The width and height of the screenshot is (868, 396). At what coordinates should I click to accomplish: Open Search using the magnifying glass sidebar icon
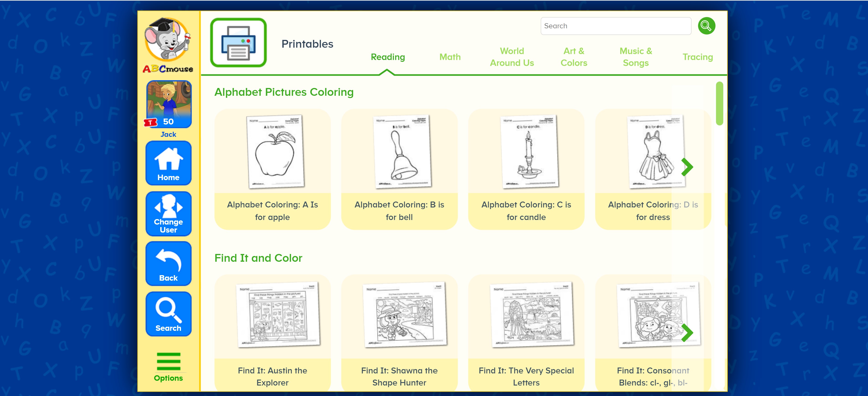pos(168,313)
